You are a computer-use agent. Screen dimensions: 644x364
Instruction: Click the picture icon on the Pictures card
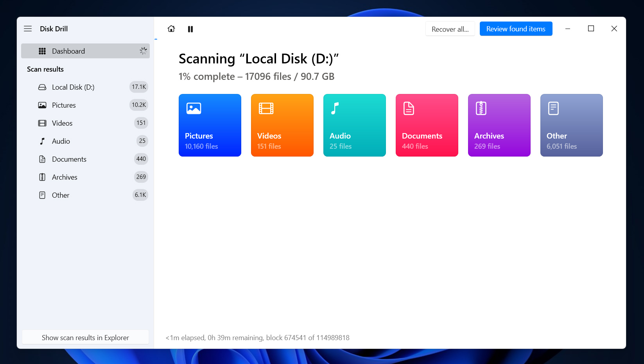point(194,108)
